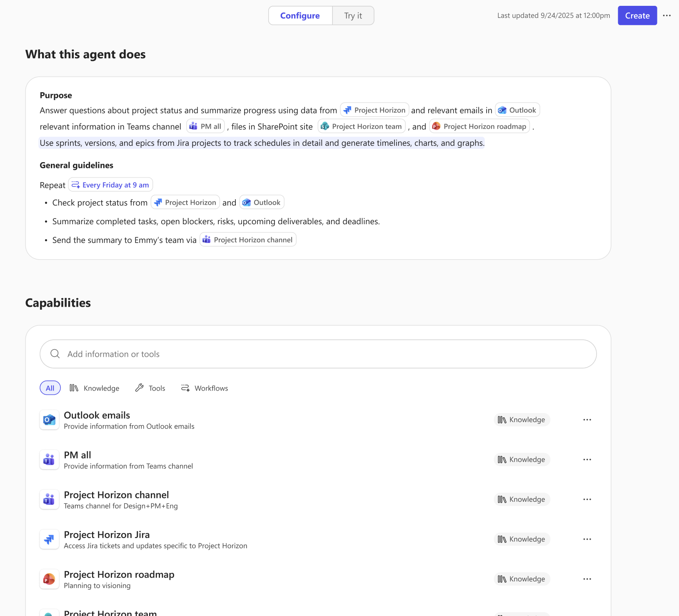Open more options for PM all
The width and height of the screenshot is (679, 616).
pyautogui.click(x=587, y=459)
